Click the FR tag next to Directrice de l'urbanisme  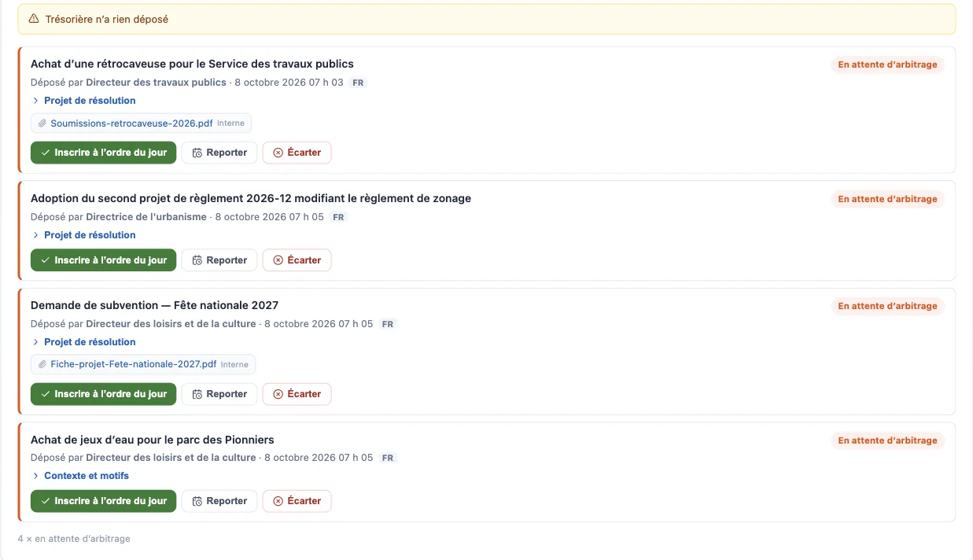click(x=338, y=218)
